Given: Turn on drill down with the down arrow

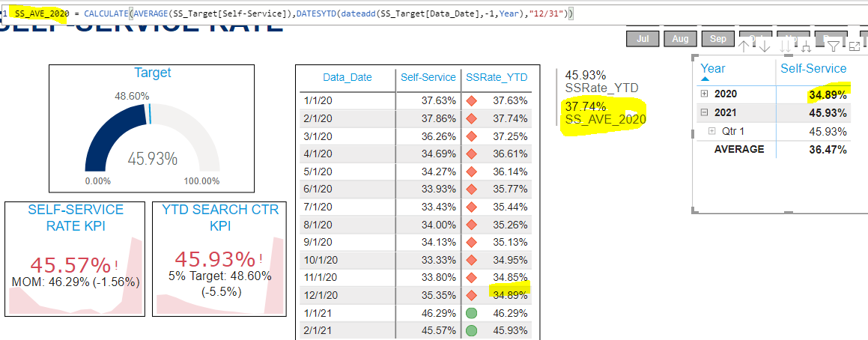Looking at the screenshot, I should [765, 46].
